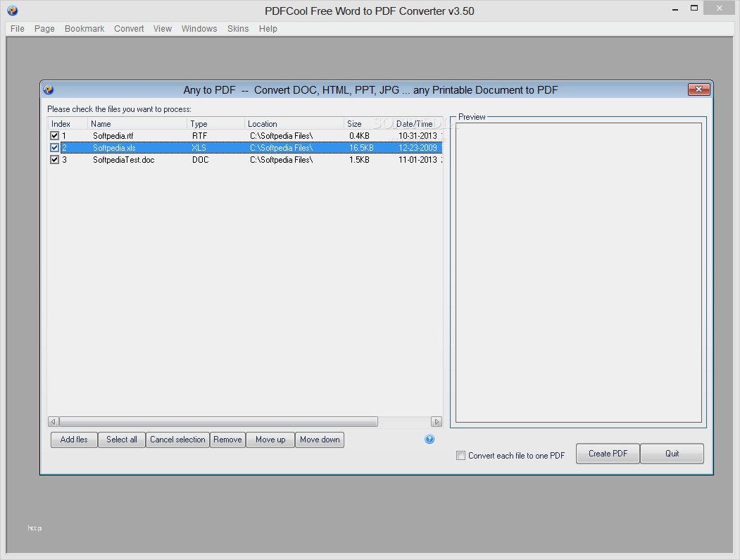Minimize the PDFCool main window
Screen dimensions: 740x560
point(675,9)
